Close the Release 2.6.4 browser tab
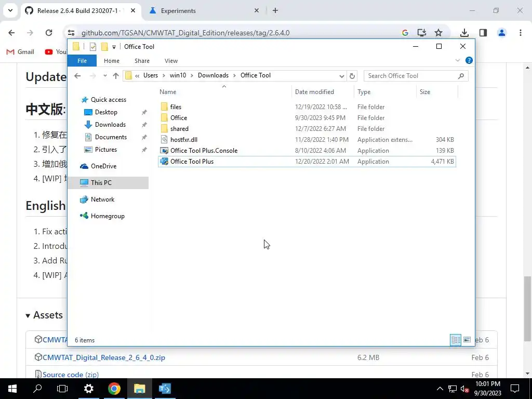The height and width of the screenshot is (399, 532). pos(133,10)
